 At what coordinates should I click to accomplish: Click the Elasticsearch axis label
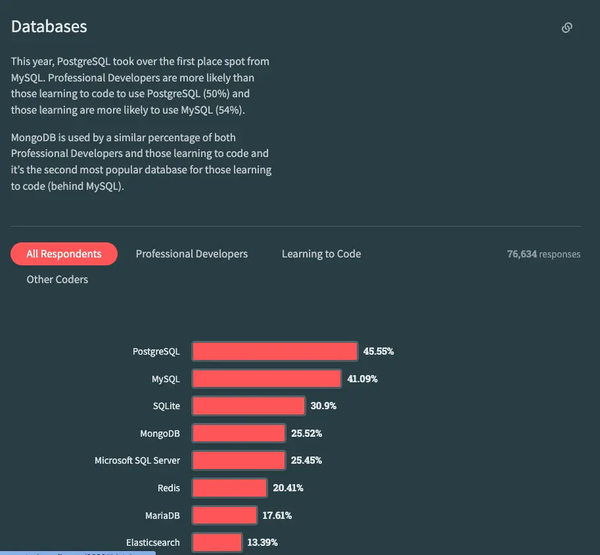pos(153,542)
